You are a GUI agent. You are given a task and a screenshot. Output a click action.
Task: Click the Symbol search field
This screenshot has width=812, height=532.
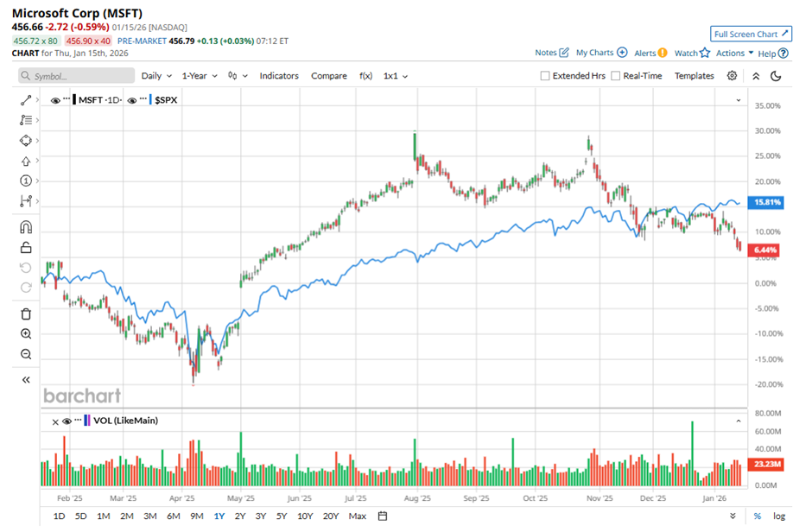tap(77, 75)
